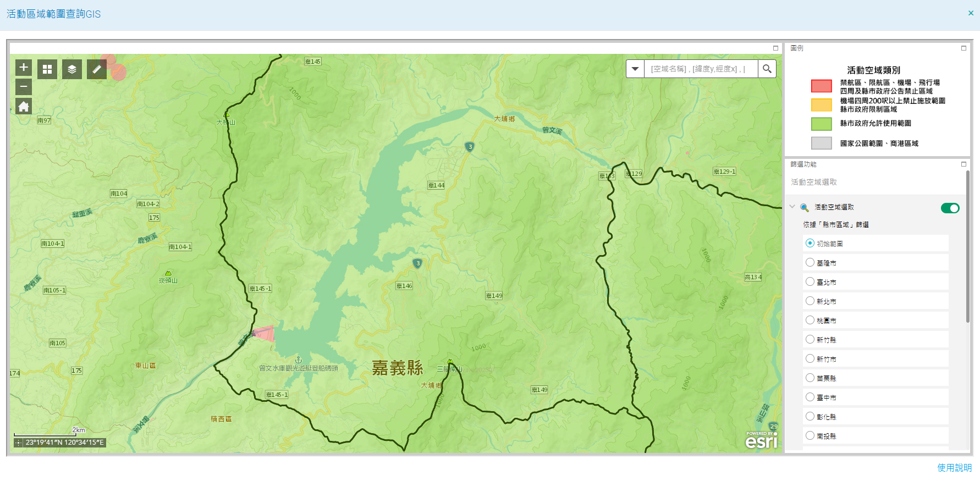The image size is (980, 481).
Task: Maximize the legend panel
Action: coord(964,48)
